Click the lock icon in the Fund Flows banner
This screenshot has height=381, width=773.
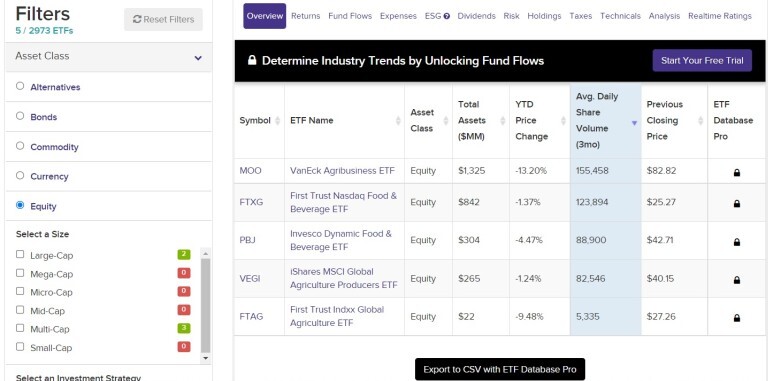click(x=252, y=60)
